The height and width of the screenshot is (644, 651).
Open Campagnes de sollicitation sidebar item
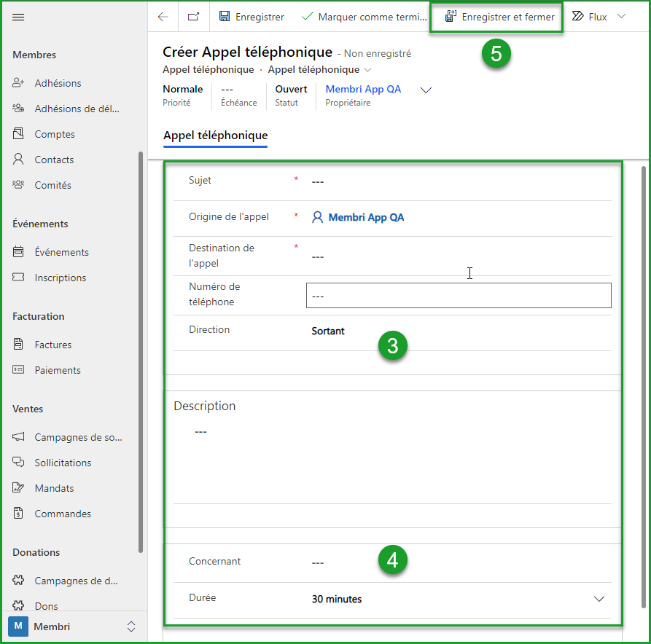pos(77,437)
